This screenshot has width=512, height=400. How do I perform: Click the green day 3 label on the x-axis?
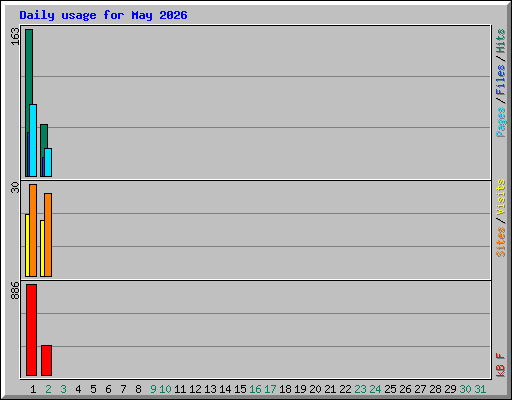(63, 389)
